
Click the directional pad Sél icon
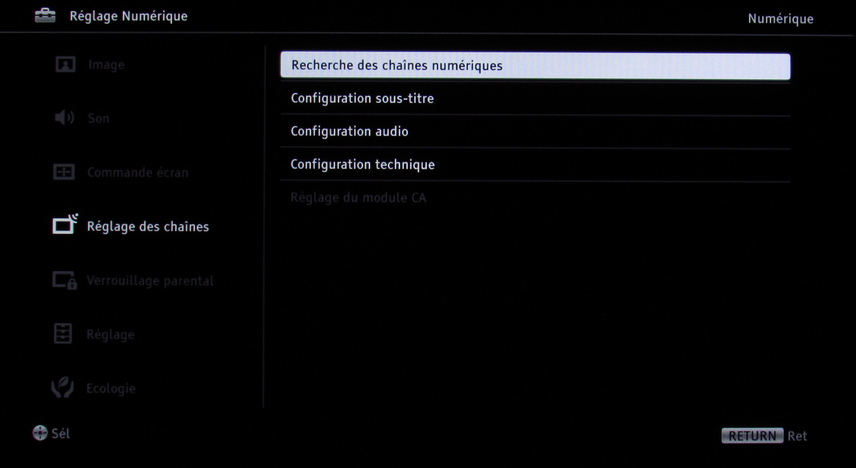click(40, 433)
